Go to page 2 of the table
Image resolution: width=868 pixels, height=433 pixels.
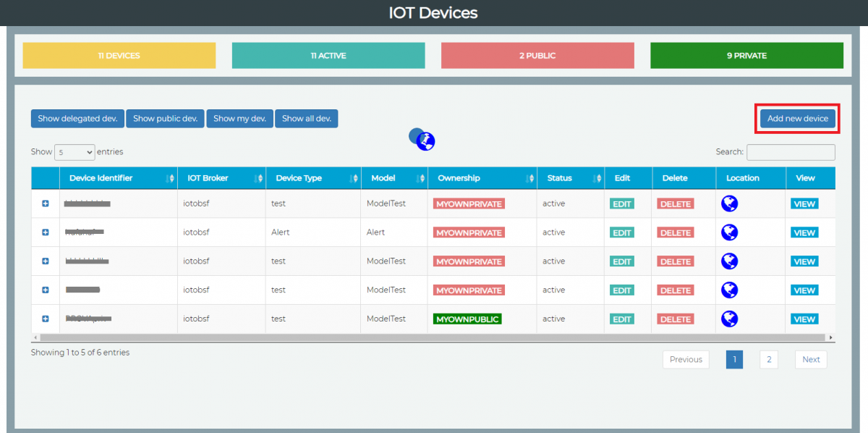768,359
